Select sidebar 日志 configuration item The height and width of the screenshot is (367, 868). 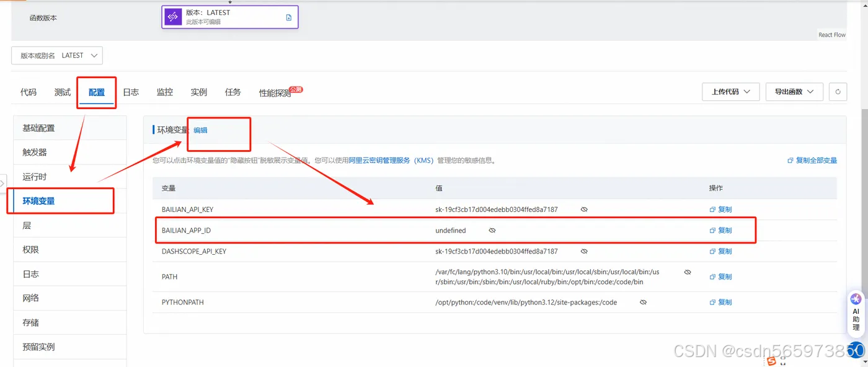pyautogui.click(x=70, y=273)
